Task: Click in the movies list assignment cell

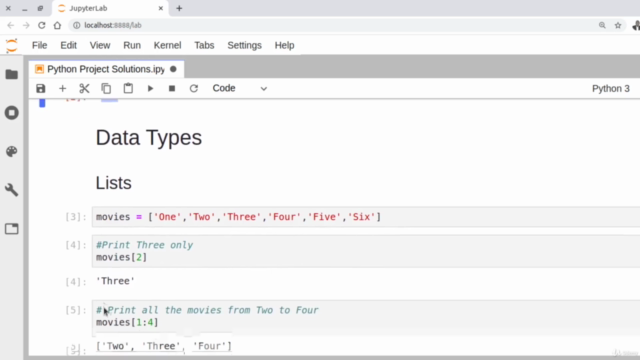Action: pos(366,217)
